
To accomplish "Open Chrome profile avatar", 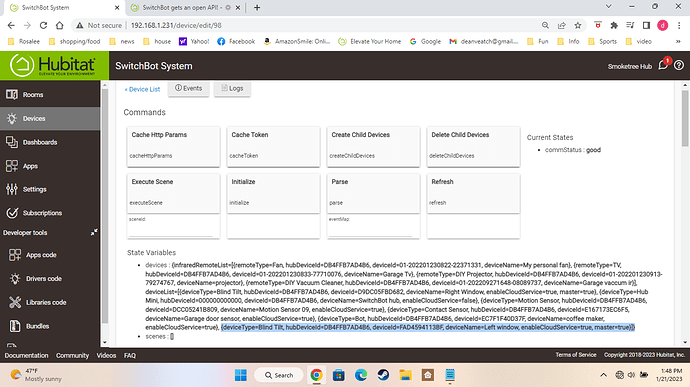I will pos(663,26).
